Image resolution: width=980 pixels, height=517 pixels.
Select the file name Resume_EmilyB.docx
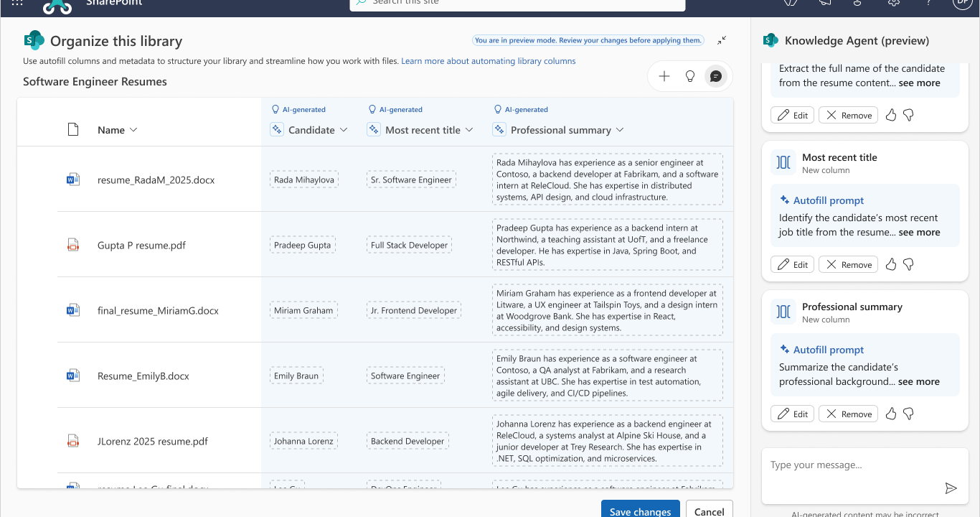143,376
